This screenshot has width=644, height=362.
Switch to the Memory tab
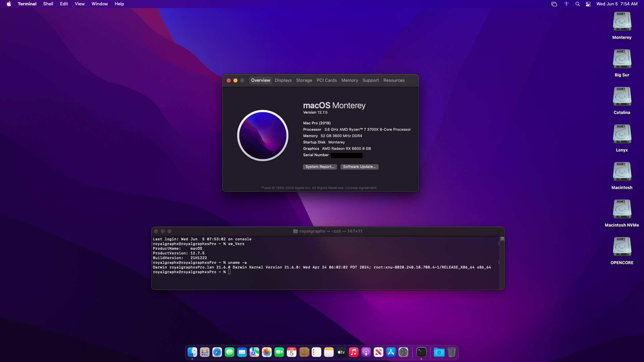(350, 80)
